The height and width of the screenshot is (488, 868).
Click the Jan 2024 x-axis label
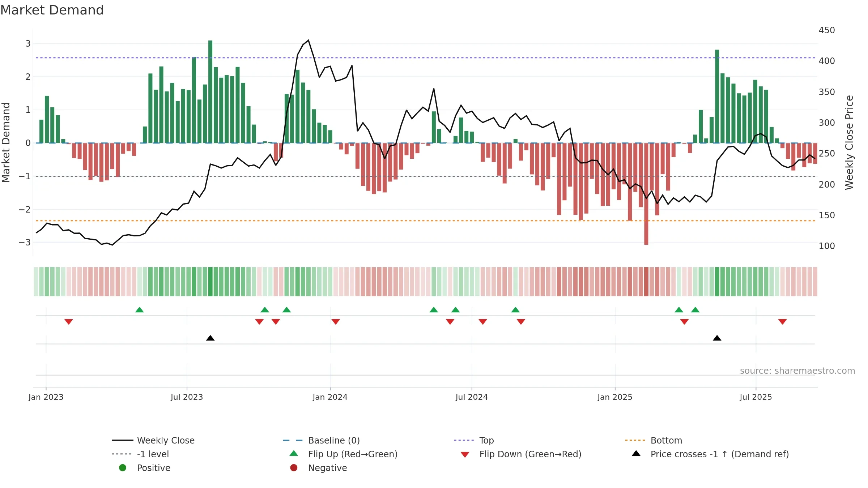330,397
